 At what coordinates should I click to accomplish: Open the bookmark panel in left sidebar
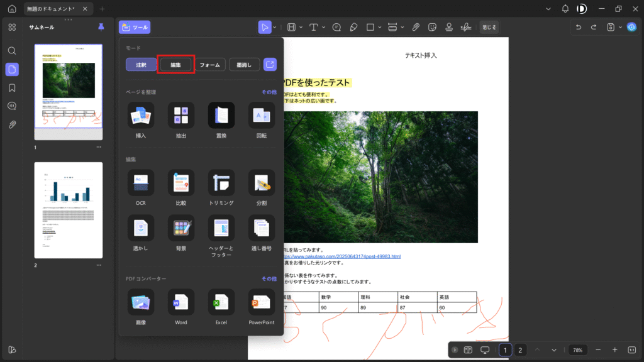pos(12,88)
